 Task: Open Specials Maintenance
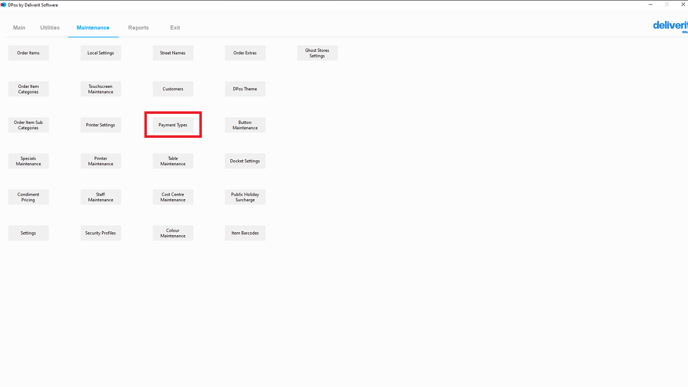(x=29, y=161)
